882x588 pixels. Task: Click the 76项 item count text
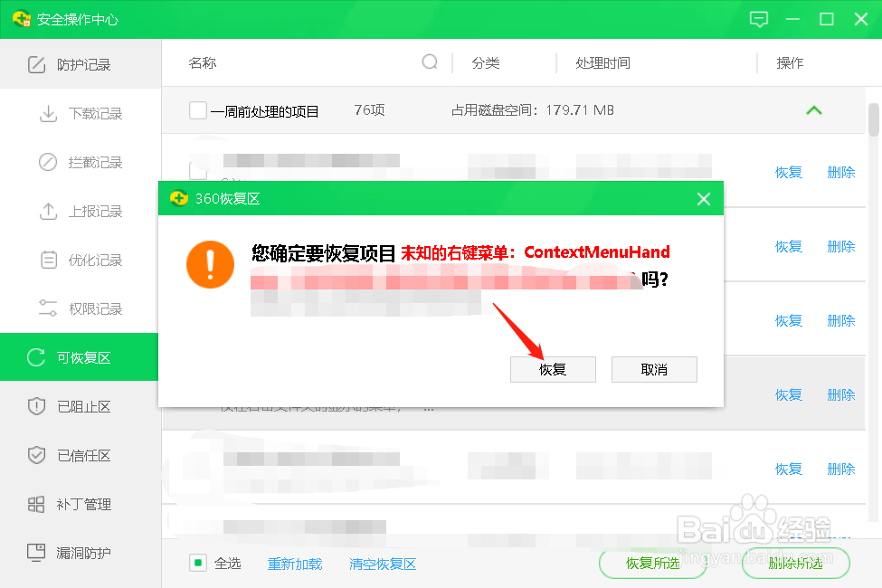(370, 110)
